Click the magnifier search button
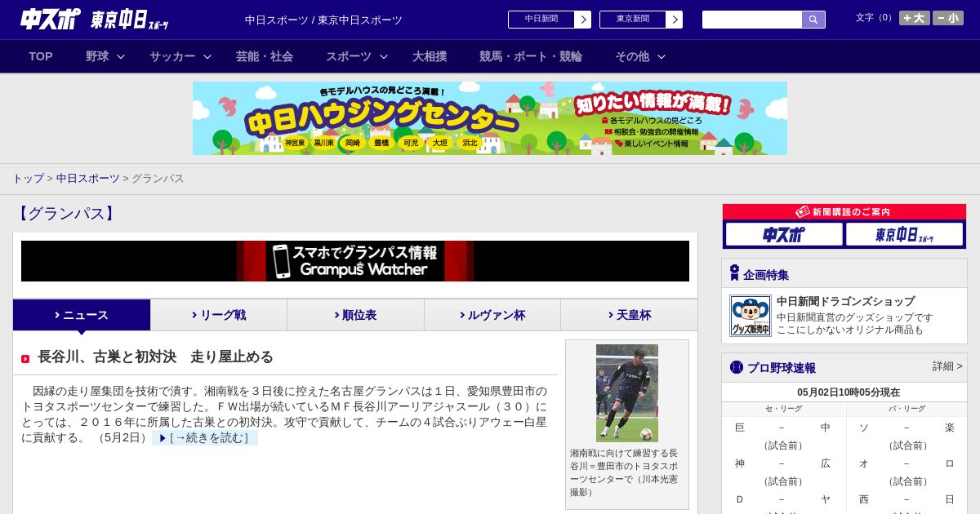This screenshot has height=514, width=980. [x=813, y=20]
